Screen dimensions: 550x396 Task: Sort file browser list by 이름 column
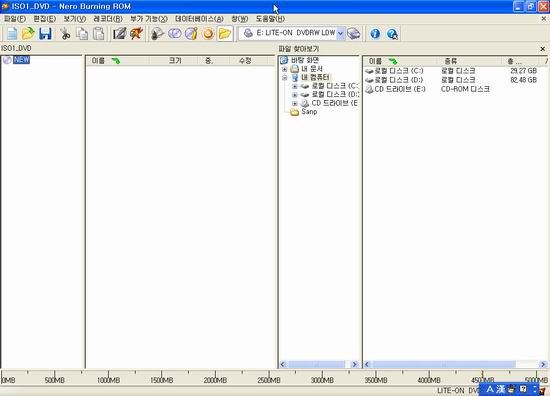(400, 61)
